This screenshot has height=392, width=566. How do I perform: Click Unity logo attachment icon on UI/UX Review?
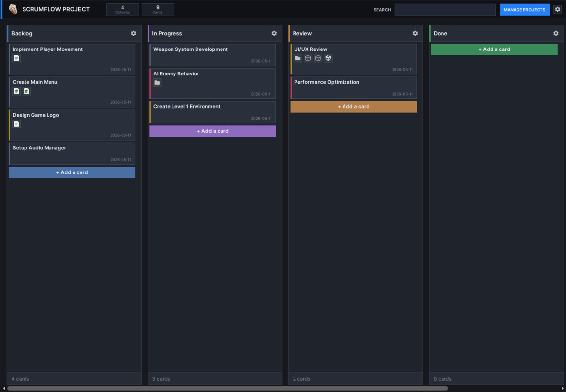pyautogui.click(x=328, y=58)
